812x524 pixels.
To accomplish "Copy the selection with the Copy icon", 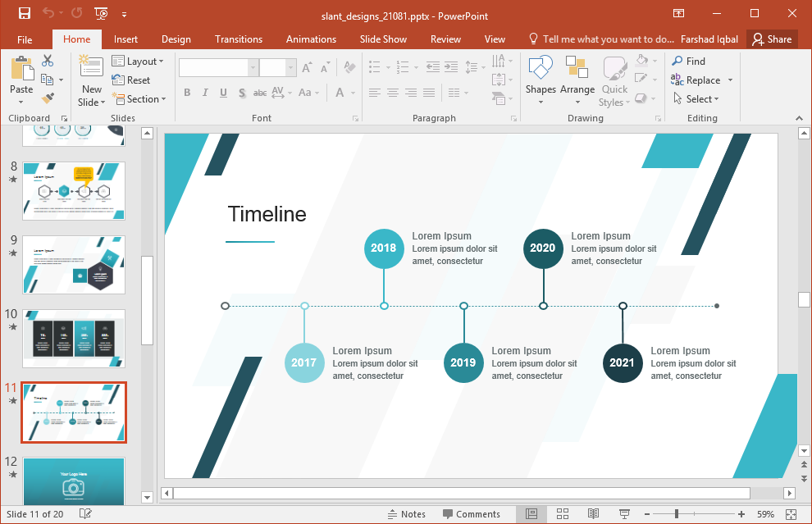I will [47, 80].
